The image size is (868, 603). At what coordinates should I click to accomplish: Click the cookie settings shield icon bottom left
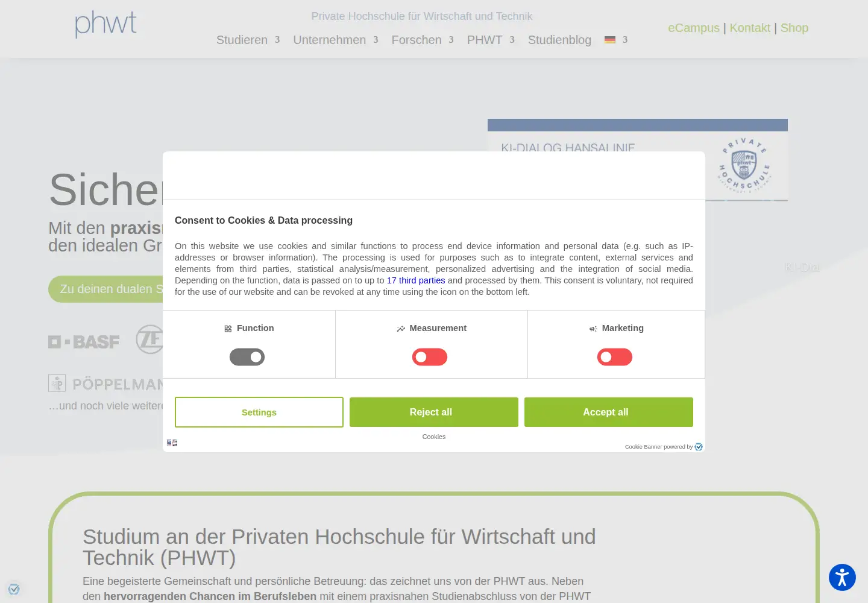pos(14,589)
